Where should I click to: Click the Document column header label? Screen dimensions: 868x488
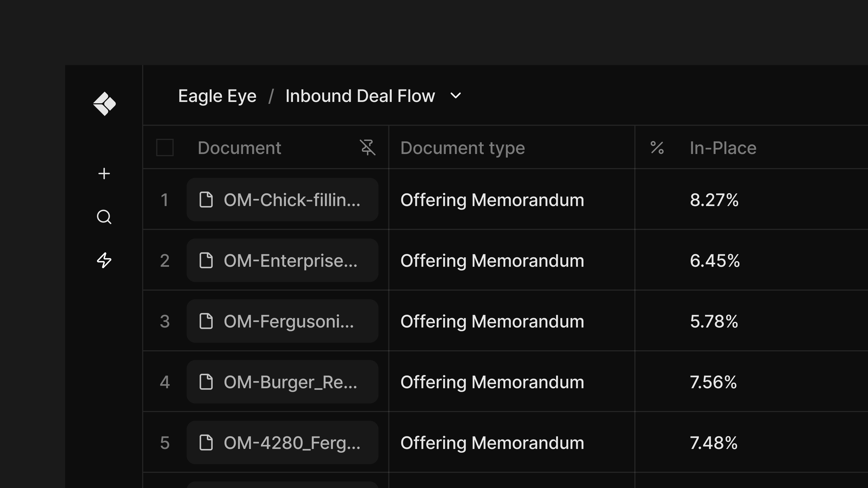click(x=239, y=148)
